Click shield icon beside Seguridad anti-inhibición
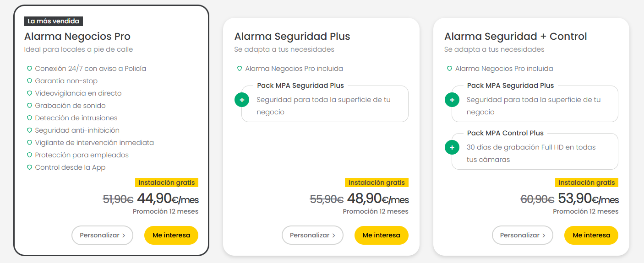The image size is (644, 263). pyautogui.click(x=29, y=130)
